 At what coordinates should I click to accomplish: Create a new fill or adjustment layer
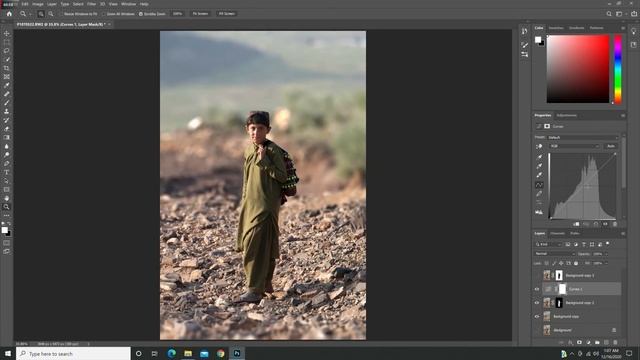pyautogui.click(x=588, y=342)
